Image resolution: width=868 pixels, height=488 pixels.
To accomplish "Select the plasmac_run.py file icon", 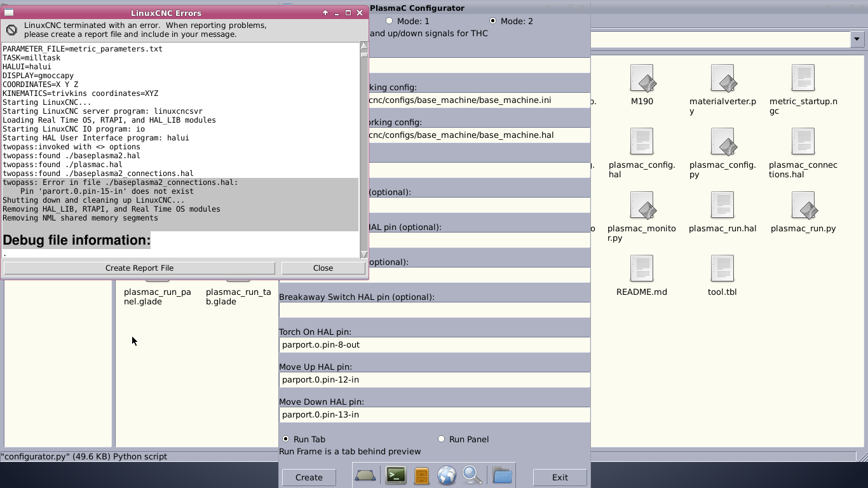I will click(803, 205).
